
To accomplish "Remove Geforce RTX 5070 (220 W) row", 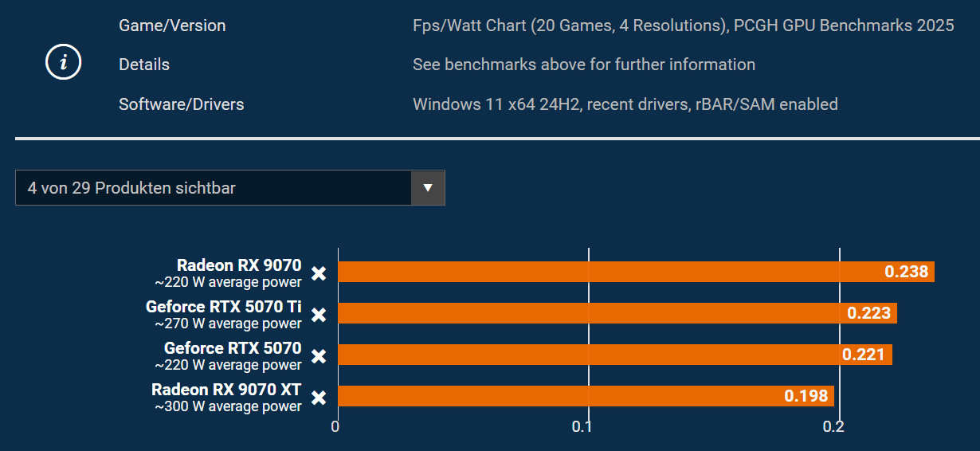I will (318, 356).
